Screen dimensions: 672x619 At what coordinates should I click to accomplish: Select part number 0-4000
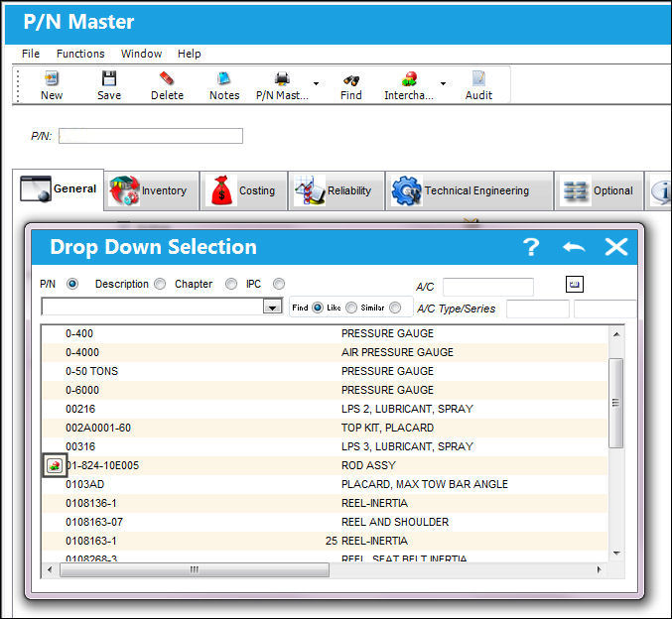(82, 352)
